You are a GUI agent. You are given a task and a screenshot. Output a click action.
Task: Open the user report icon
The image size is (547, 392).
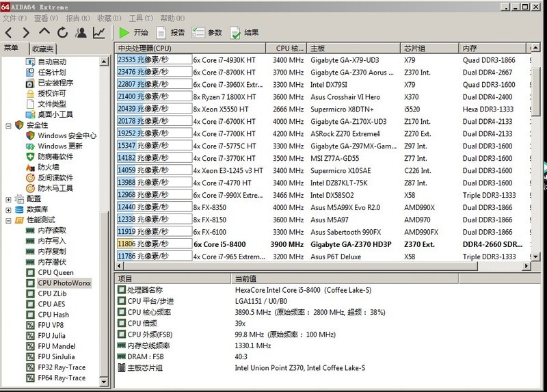click(x=81, y=32)
